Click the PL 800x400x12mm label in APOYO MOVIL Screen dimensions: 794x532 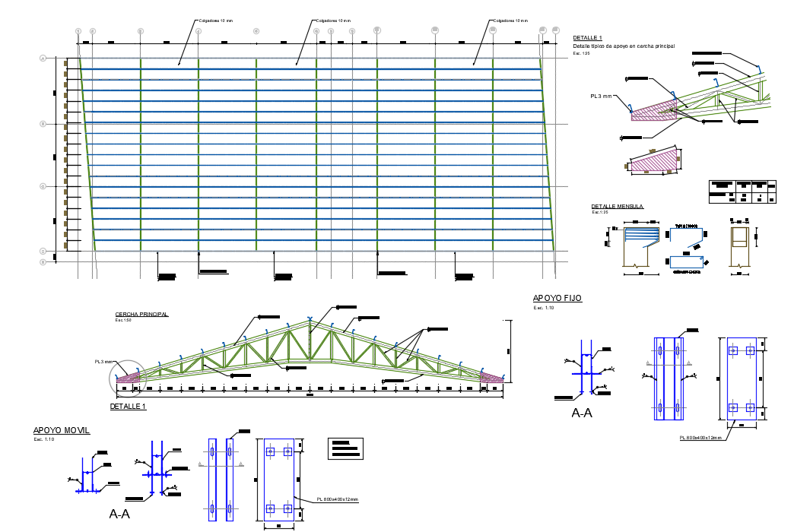point(338,499)
